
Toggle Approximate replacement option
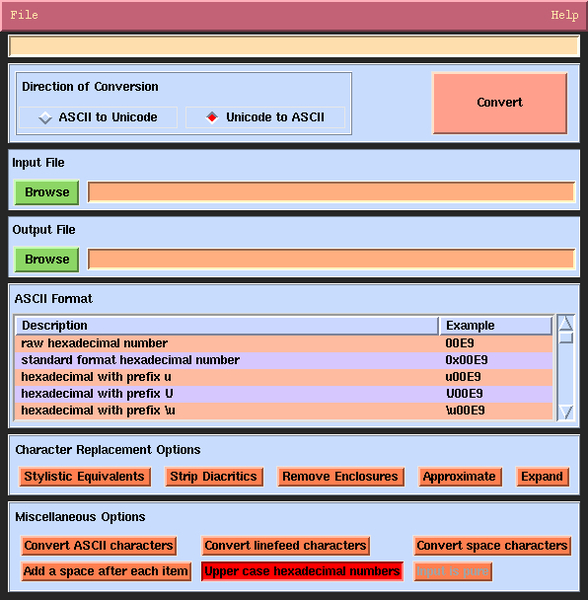(x=460, y=477)
